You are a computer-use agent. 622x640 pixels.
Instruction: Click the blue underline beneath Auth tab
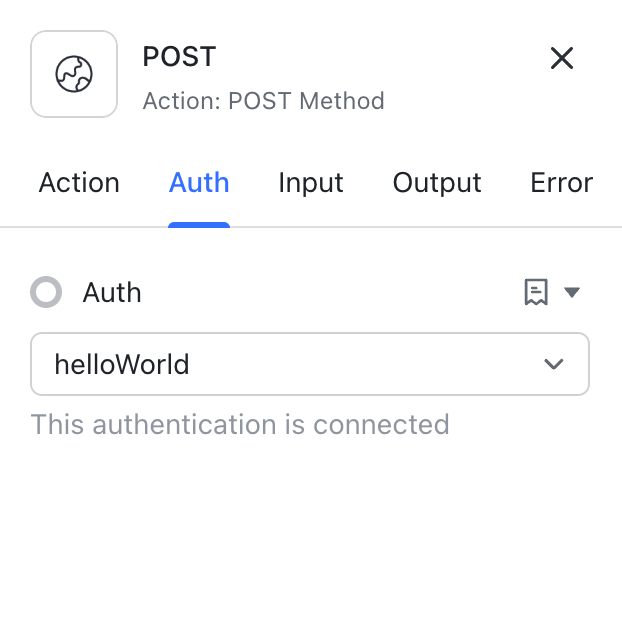coord(199,225)
